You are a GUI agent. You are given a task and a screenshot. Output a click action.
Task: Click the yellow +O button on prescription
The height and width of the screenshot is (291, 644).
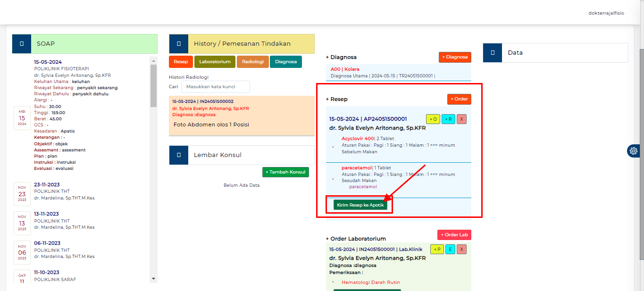[433, 119]
